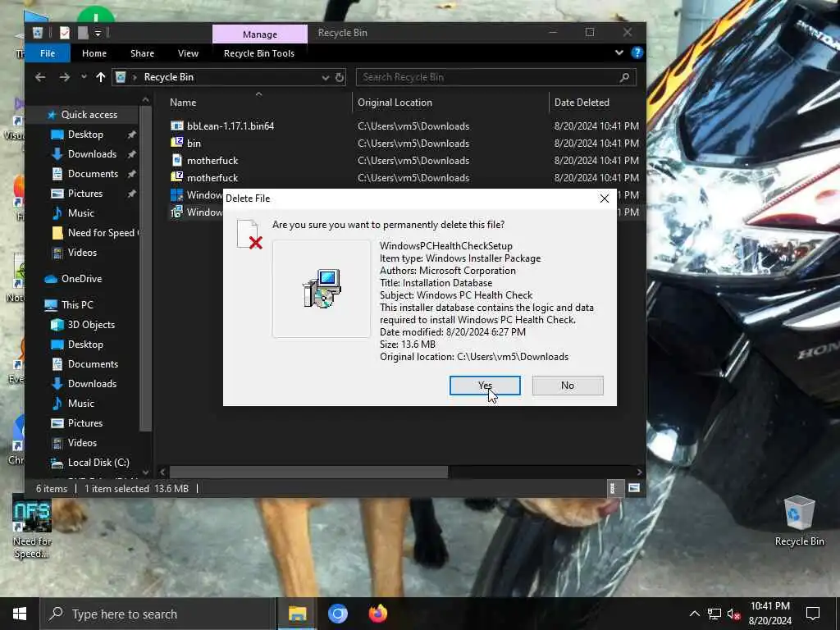Open Downloads under This PC
840x630 pixels.
[92, 384]
